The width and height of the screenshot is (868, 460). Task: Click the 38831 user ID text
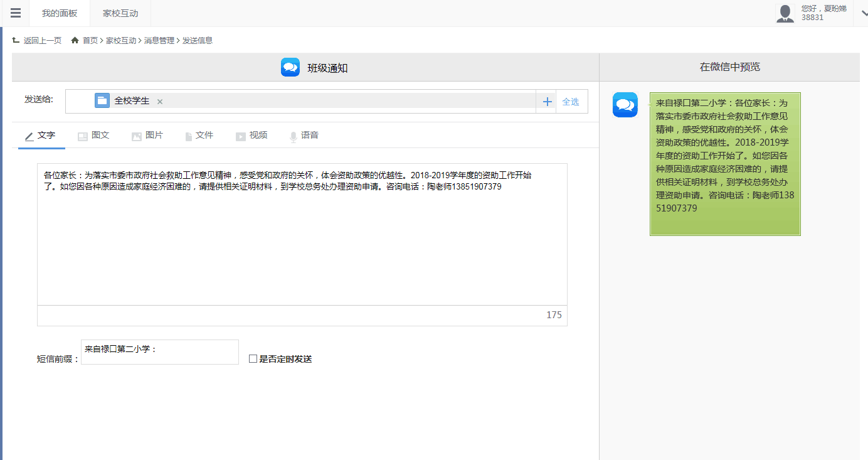coord(813,18)
